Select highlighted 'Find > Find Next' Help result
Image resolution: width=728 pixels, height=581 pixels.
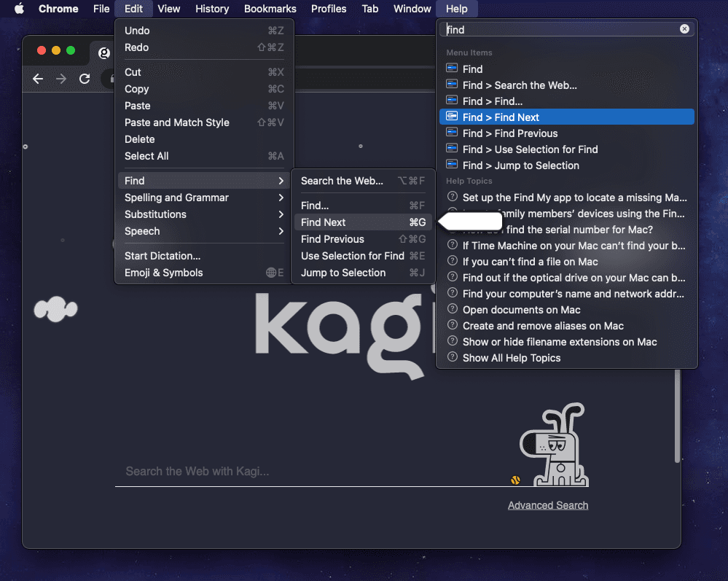[567, 117]
